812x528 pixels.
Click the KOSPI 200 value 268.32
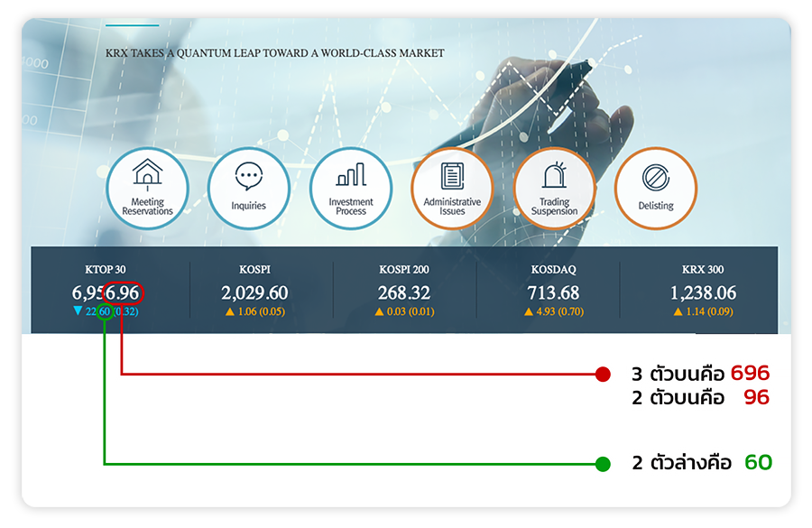(404, 293)
